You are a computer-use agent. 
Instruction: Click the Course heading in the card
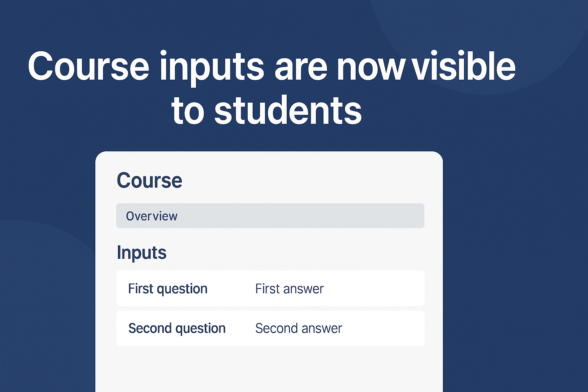pos(149,180)
